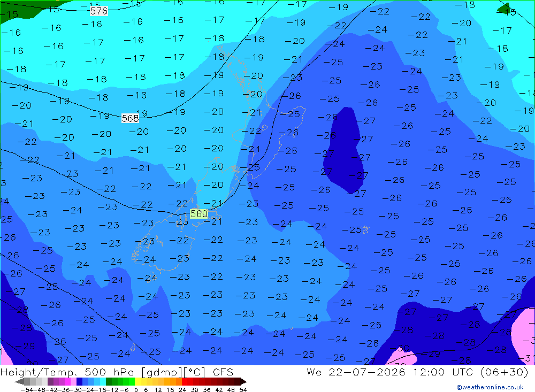This screenshot has width=535, height=392.
Task: Pick the yellow legend swatch above 0
Action: (x=138, y=382)
